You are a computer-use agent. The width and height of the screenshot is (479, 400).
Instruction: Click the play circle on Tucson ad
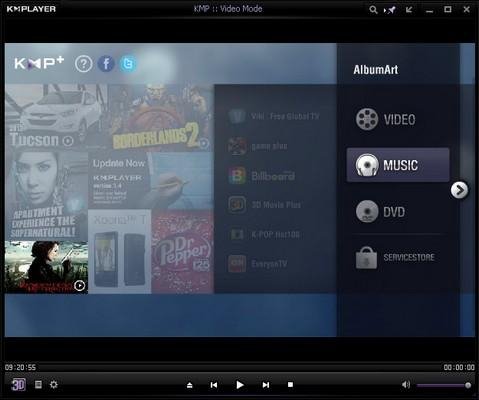(x=68, y=141)
